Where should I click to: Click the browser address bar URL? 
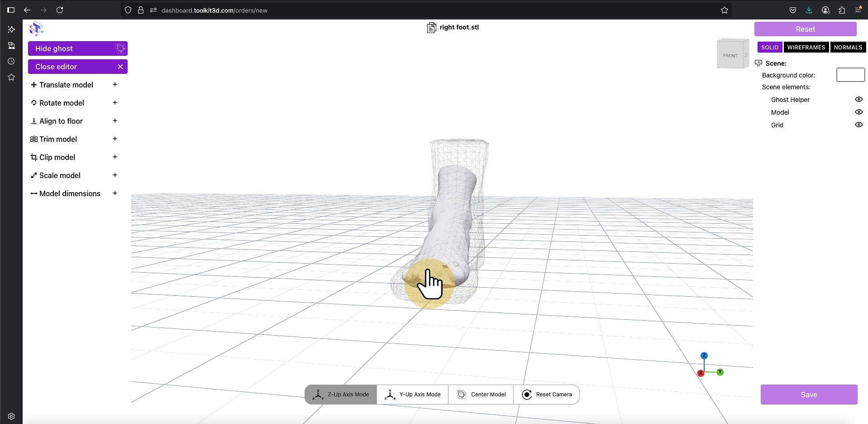coord(214,10)
